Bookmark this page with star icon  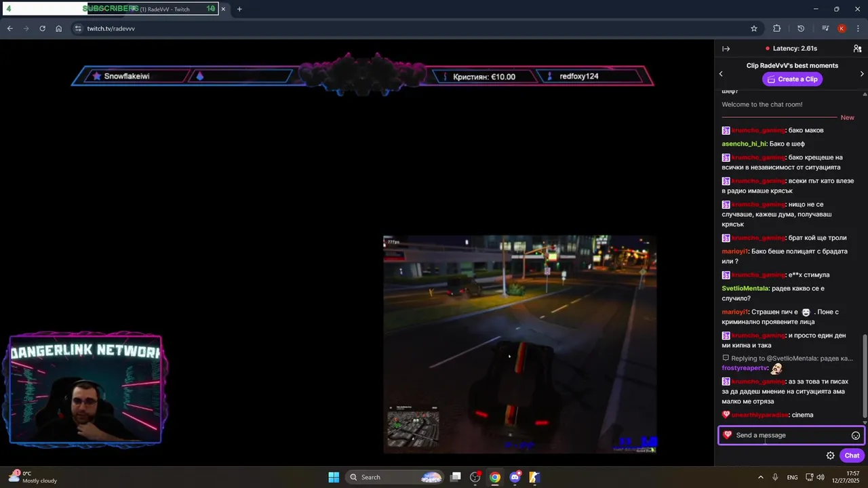(x=753, y=28)
